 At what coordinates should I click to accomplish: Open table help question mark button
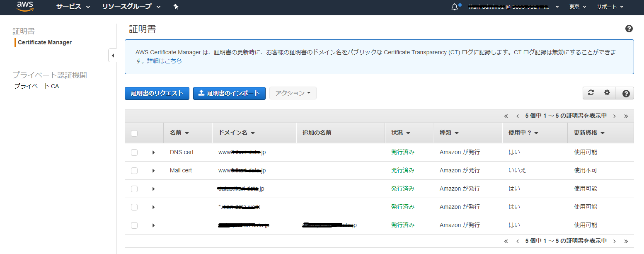point(626,93)
